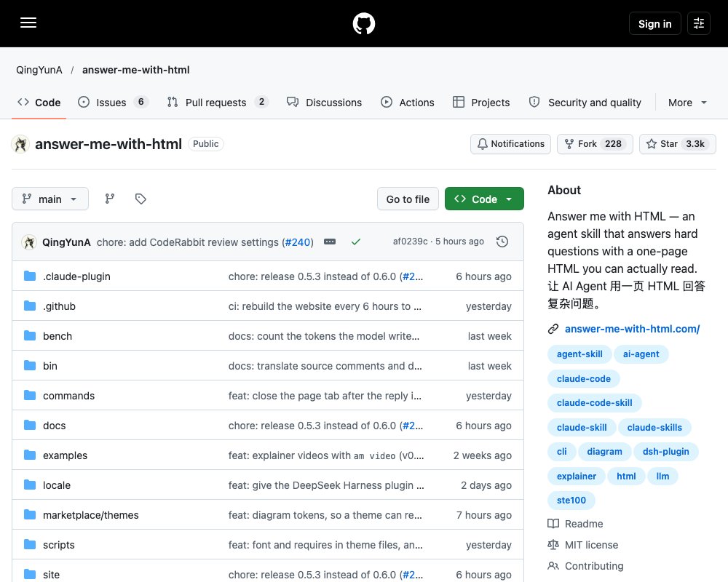Expand the More repository tabs menu

(x=688, y=103)
